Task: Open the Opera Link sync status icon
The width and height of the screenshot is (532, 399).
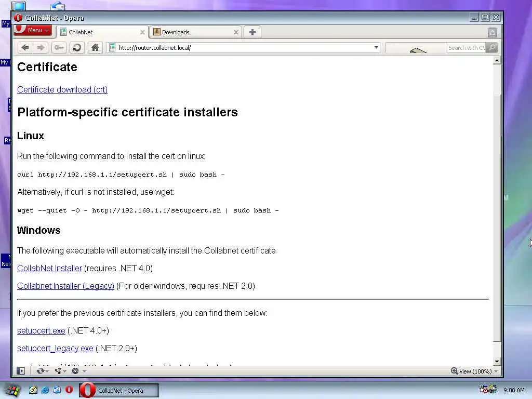Action: click(x=41, y=371)
